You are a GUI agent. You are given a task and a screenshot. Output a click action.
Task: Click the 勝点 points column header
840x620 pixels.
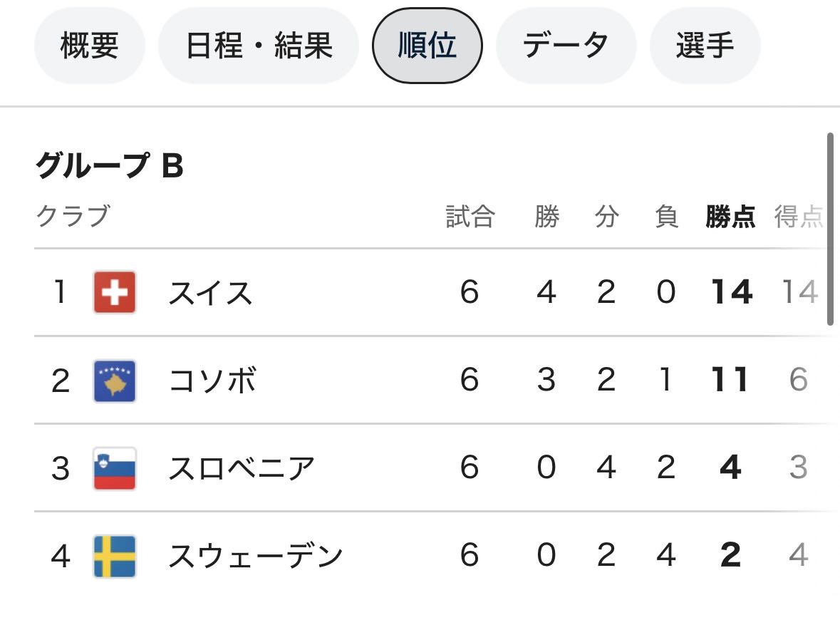[x=730, y=217]
